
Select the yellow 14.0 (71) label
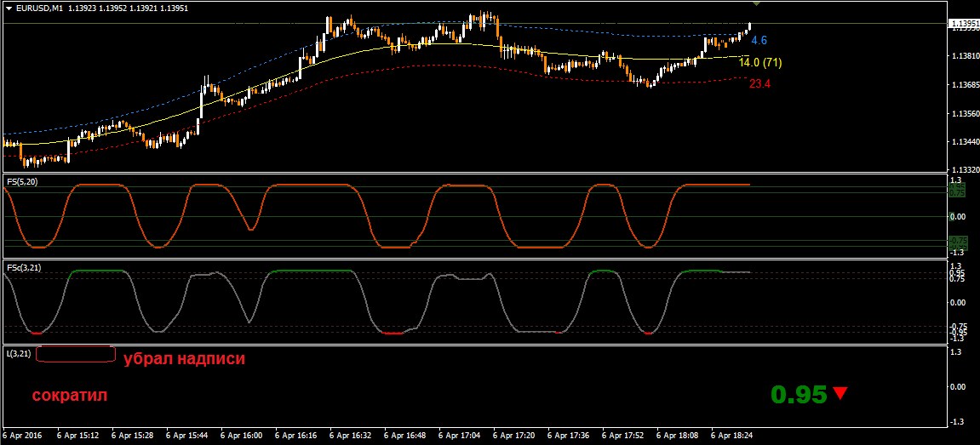[x=760, y=62]
